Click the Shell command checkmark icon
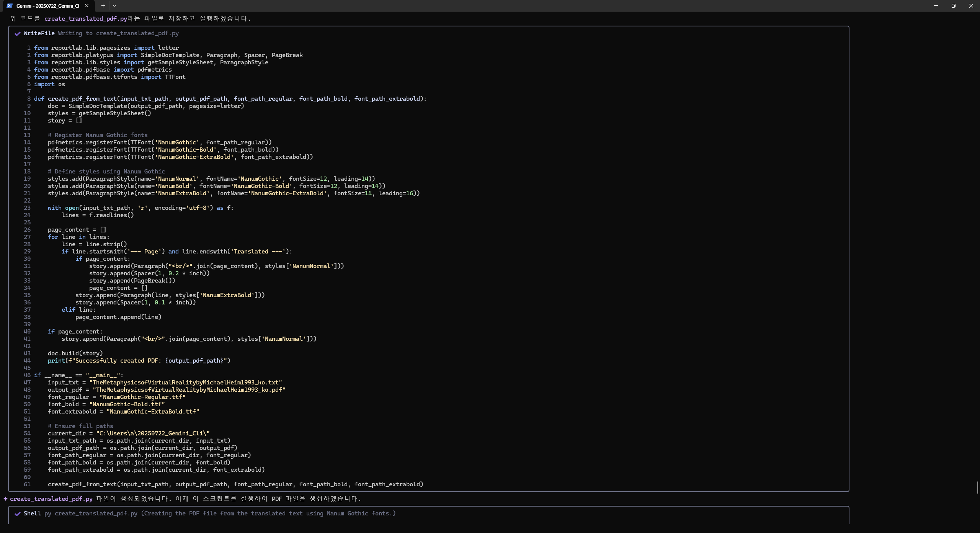 18,514
